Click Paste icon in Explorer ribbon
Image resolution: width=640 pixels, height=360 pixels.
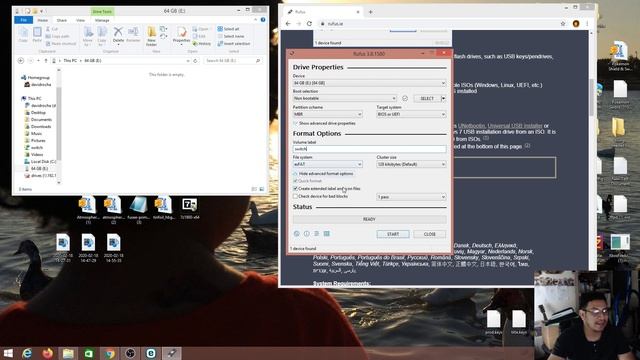click(x=37, y=34)
